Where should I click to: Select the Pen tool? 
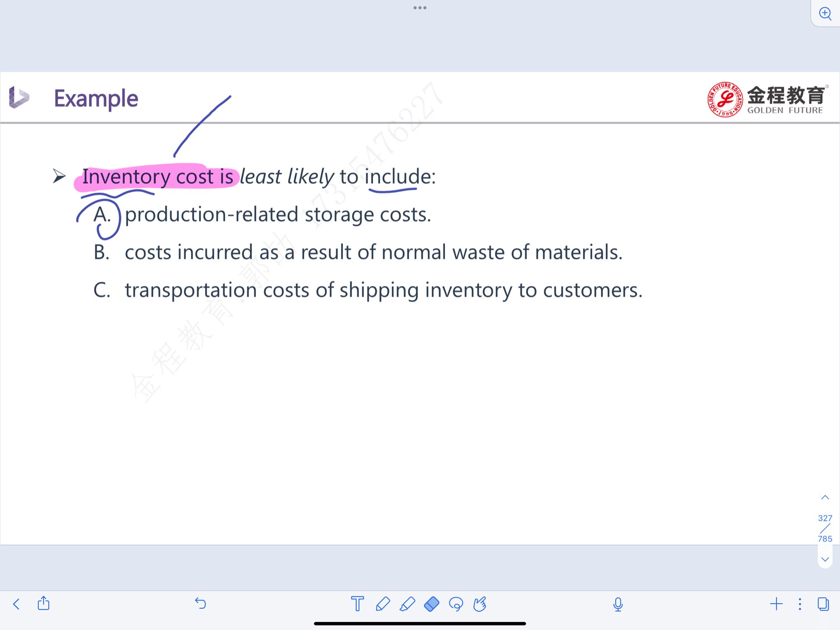(x=383, y=604)
